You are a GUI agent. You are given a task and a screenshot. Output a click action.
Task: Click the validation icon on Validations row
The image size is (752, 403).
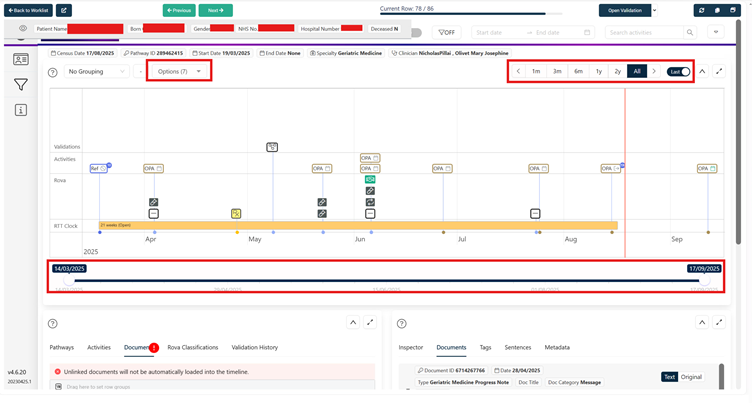coord(272,147)
